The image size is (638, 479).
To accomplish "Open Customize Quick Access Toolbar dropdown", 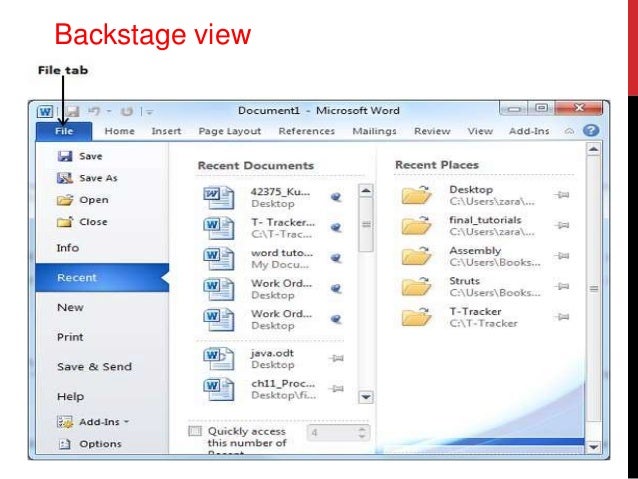I will pos(149,112).
